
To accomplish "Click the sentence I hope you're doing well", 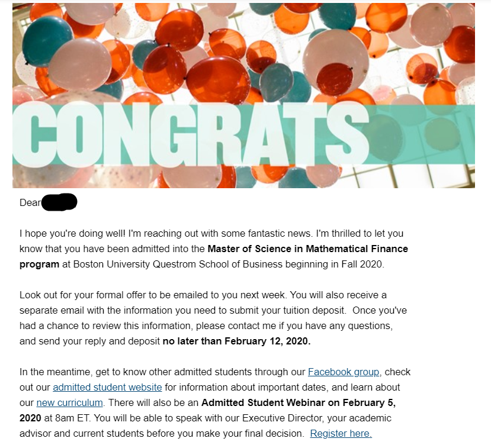I will [x=72, y=233].
